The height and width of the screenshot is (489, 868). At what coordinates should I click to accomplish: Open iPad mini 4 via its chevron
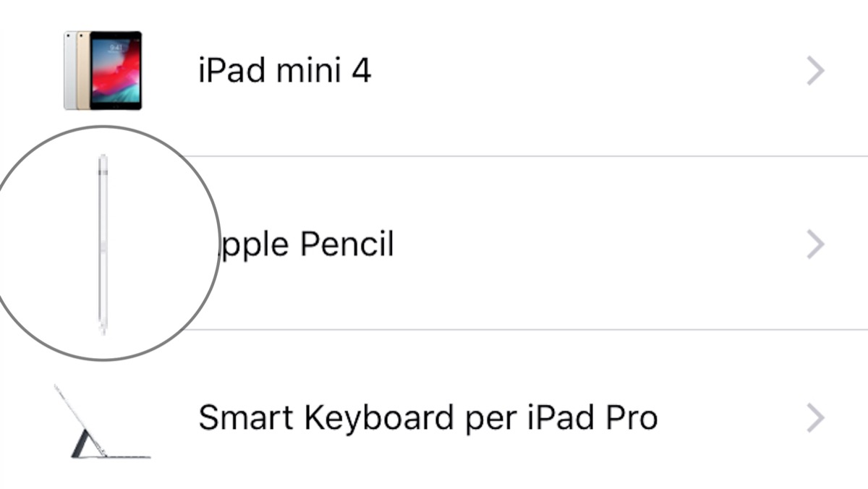(x=815, y=71)
